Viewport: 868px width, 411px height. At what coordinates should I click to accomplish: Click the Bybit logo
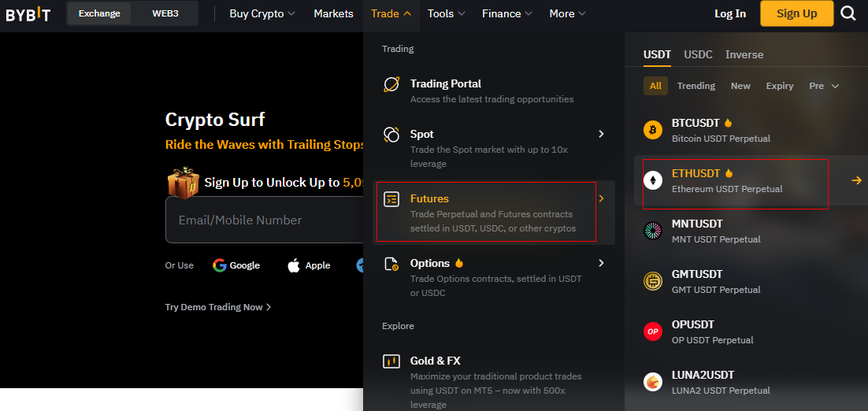click(x=28, y=14)
